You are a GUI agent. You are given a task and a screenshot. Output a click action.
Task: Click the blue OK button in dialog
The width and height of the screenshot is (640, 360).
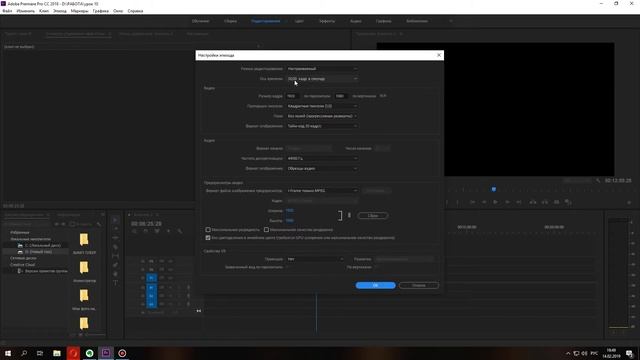376,285
